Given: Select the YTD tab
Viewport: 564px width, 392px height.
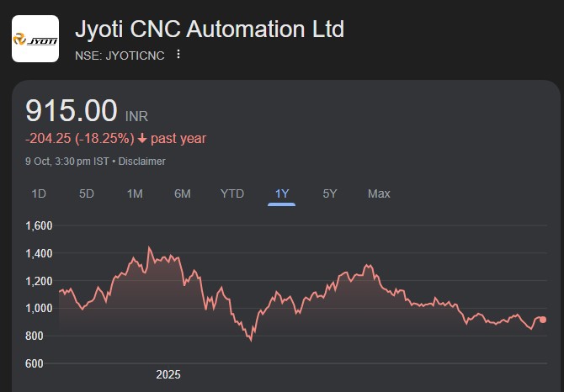Looking at the screenshot, I should pos(232,193).
